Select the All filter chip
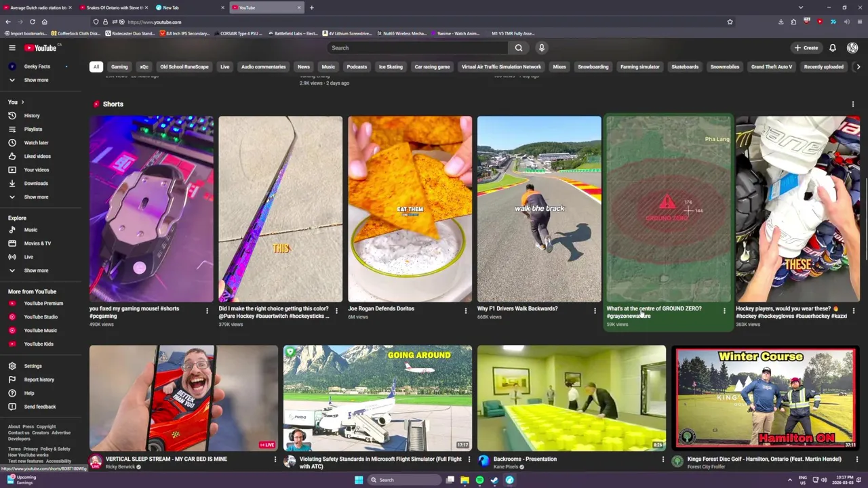Screen dimensions: 868x488 click(96, 67)
